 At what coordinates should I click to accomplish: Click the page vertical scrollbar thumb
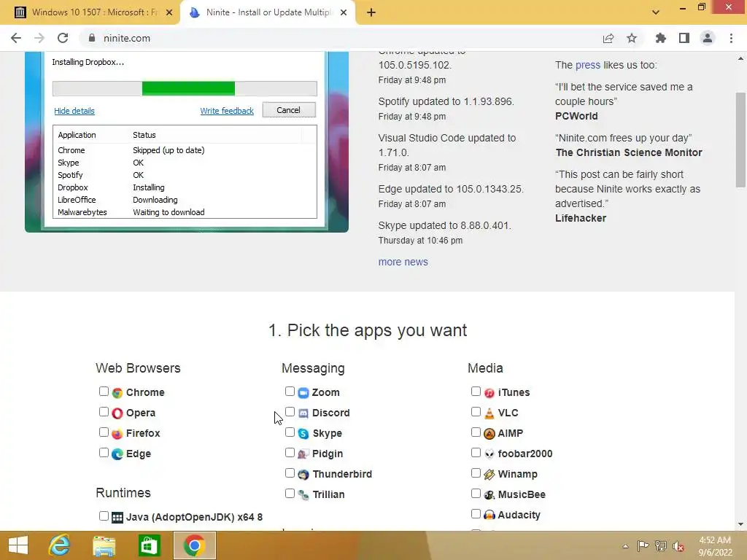click(x=740, y=139)
